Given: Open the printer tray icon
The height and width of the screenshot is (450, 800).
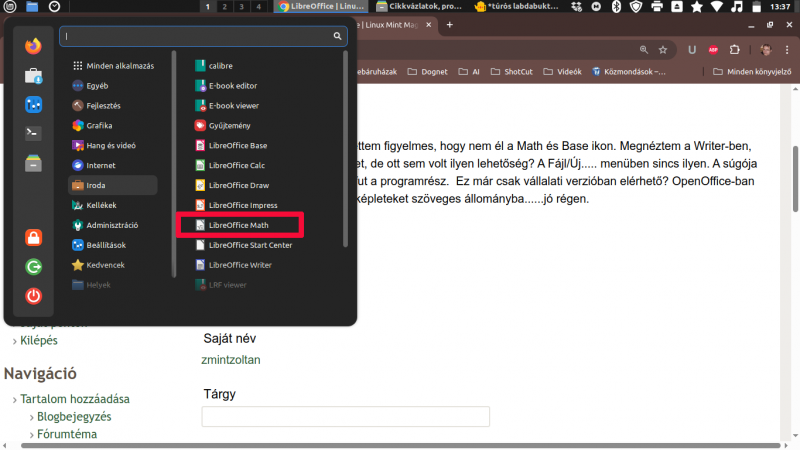Looking at the screenshot, I should pos(657,6).
